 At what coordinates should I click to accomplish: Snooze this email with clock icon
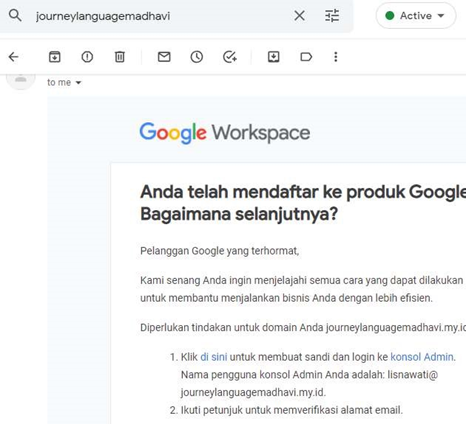(x=197, y=57)
